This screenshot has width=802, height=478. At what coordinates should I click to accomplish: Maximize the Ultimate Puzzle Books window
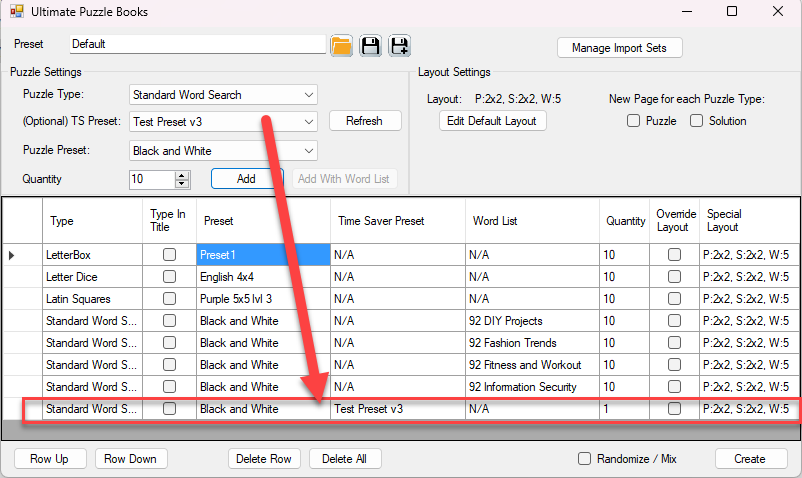(x=731, y=12)
